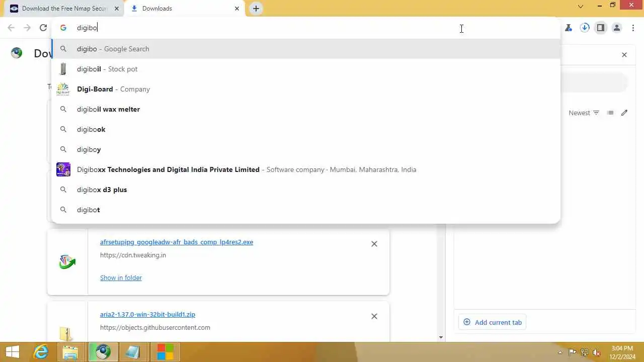The height and width of the screenshot is (362, 644).
Task: Open the tab search chevron in title bar
Action: [581, 7]
